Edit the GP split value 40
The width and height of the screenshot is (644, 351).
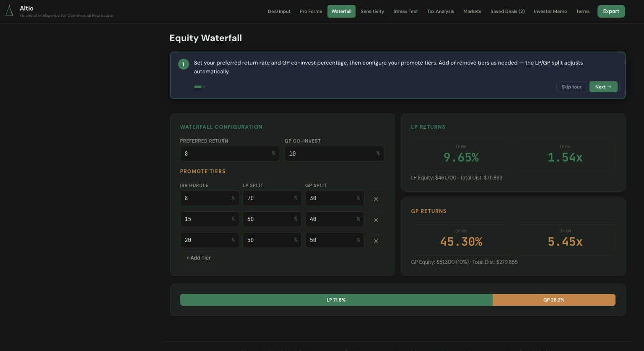point(335,219)
